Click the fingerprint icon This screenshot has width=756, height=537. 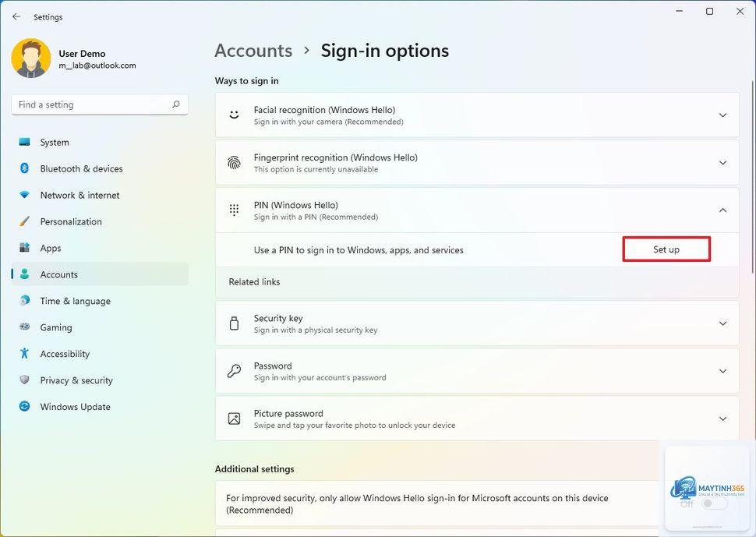click(x=235, y=162)
